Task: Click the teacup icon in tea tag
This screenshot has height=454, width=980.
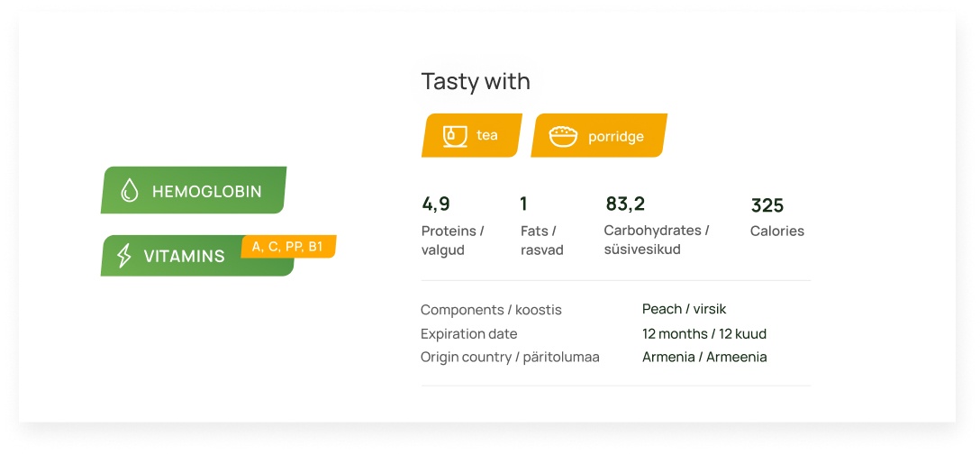Action: click(455, 136)
